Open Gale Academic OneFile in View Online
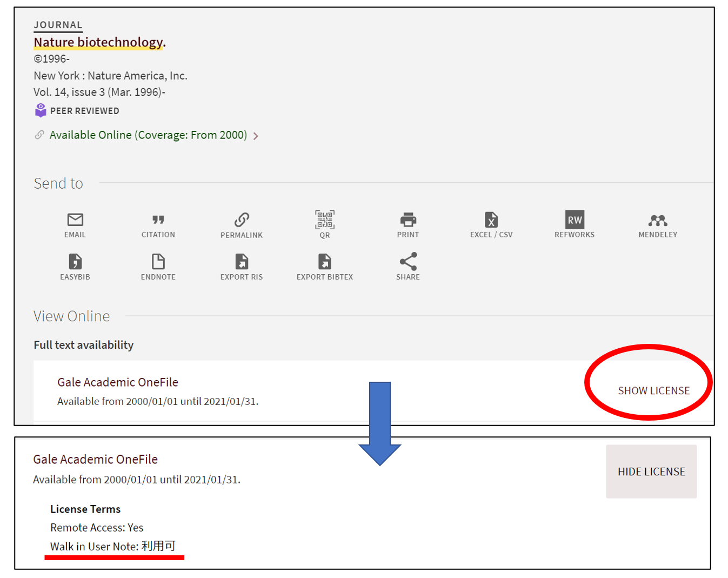The height and width of the screenshot is (578, 728). coord(118,382)
